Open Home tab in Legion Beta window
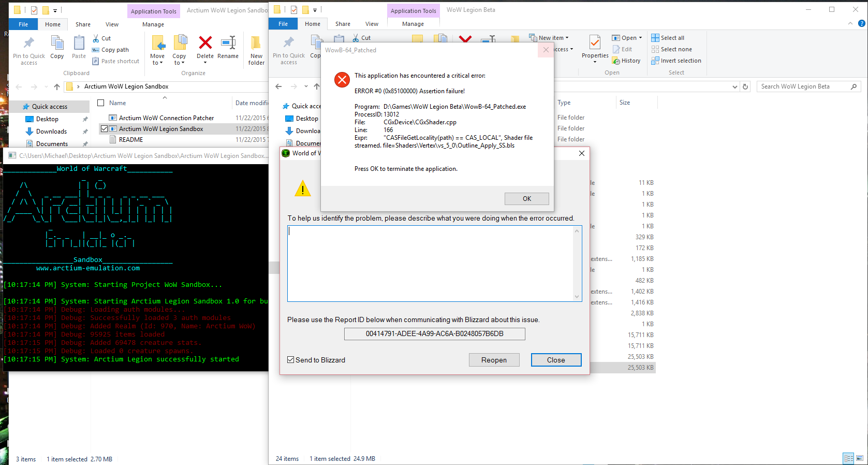This screenshot has width=868, height=465. (313, 24)
